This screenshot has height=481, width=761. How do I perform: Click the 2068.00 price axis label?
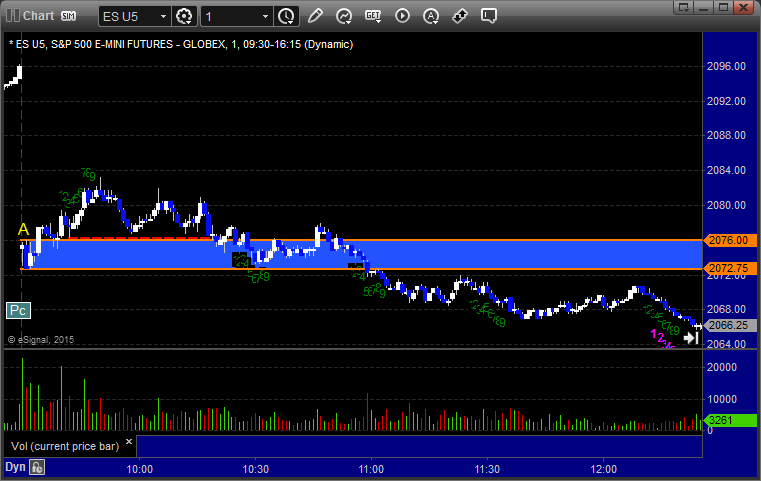click(x=726, y=309)
